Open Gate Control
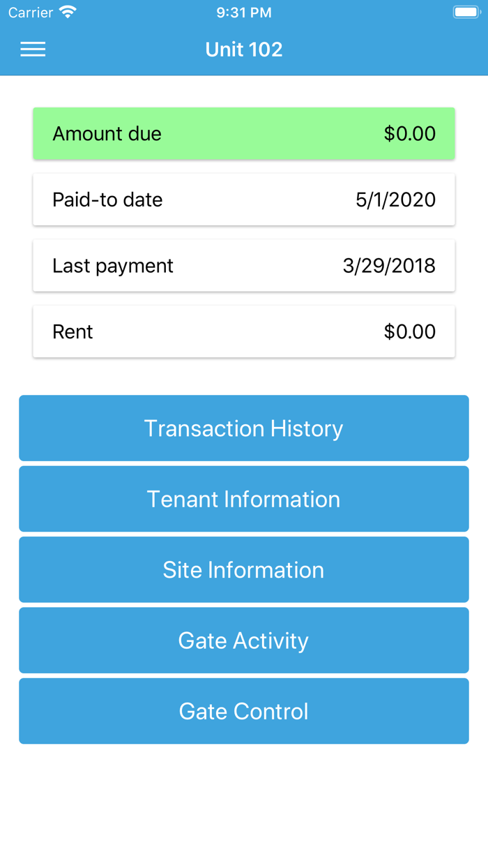The width and height of the screenshot is (488, 868). click(x=244, y=711)
